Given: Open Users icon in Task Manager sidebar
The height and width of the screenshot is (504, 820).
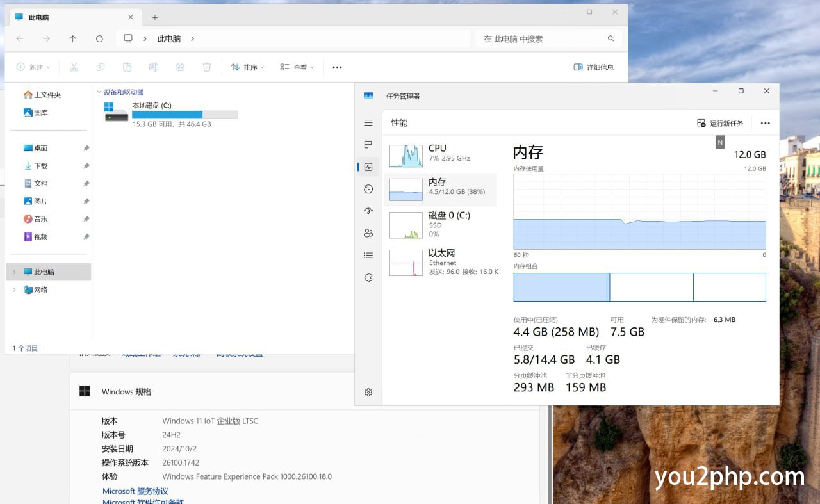Looking at the screenshot, I should tap(368, 233).
